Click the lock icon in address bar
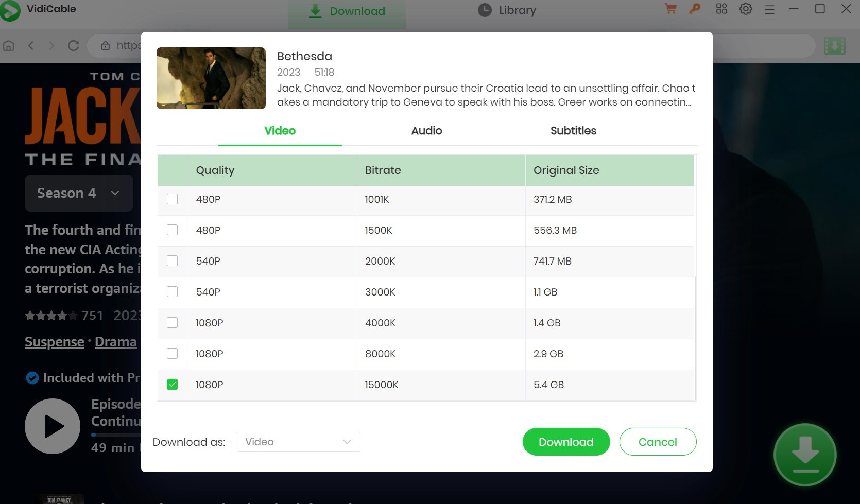The width and height of the screenshot is (860, 504). [106, 45]
